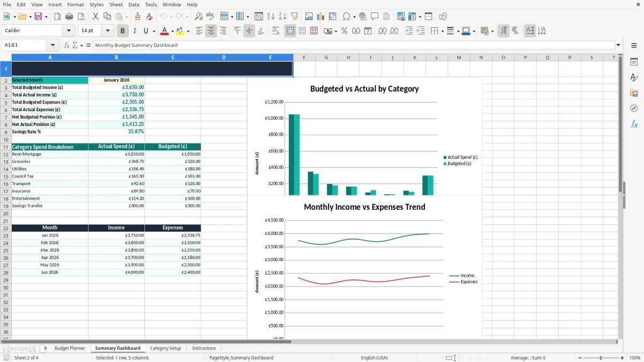Open background color dropdown arrow

[x=188, y=31]
